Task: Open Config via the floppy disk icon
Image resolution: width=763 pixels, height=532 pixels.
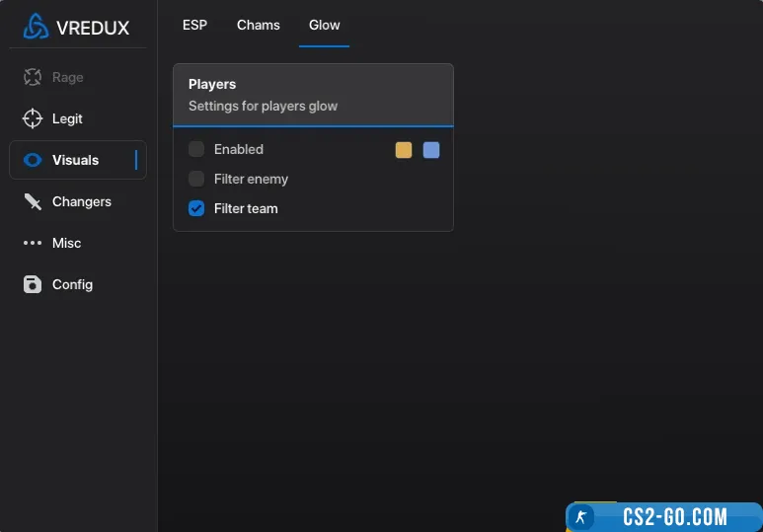Action: click(x=33, y=284)
